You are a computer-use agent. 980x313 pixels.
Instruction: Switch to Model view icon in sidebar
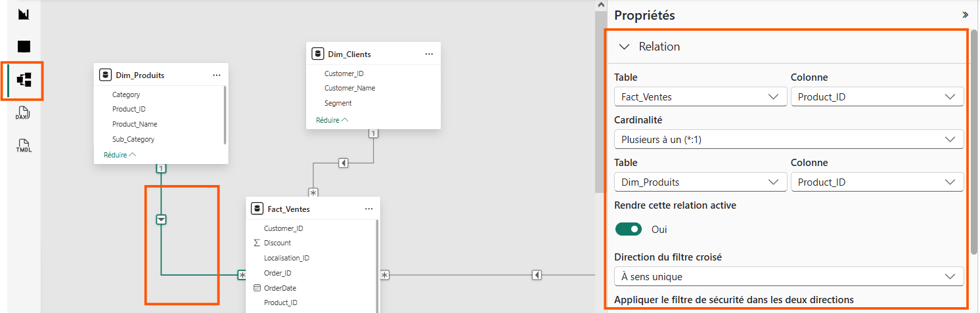click(24, 80)
